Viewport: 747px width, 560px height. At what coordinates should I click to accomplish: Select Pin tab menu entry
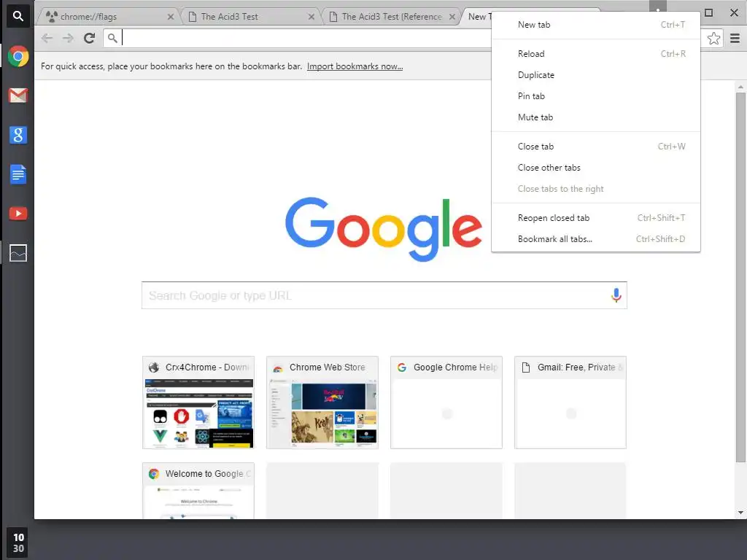[595, 96]
